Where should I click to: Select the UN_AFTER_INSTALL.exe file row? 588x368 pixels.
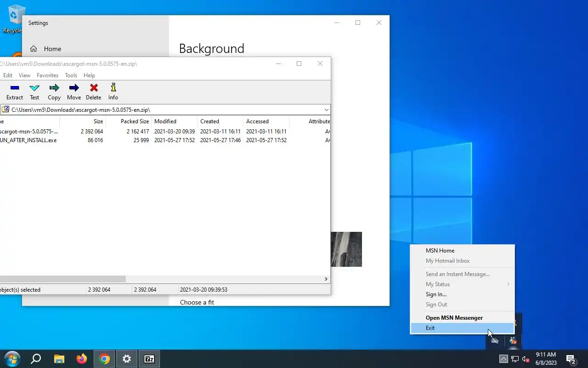[165, 140]
